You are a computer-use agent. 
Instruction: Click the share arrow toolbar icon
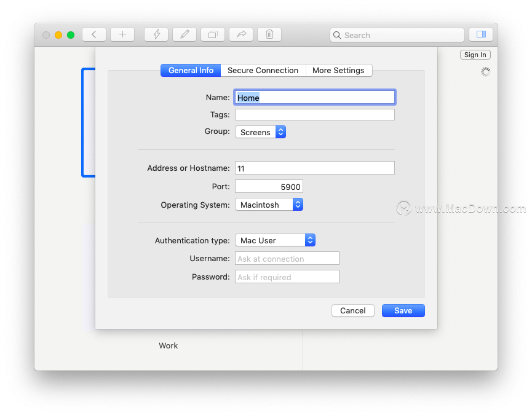(x=241, y=34)
